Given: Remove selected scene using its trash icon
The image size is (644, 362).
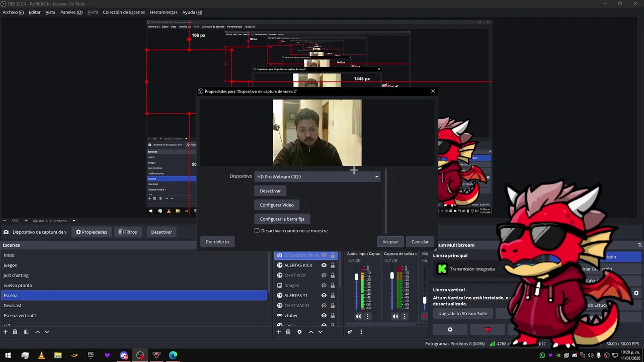Looking at the screenshot, I should pyautogui.click(x=15, y=332).
